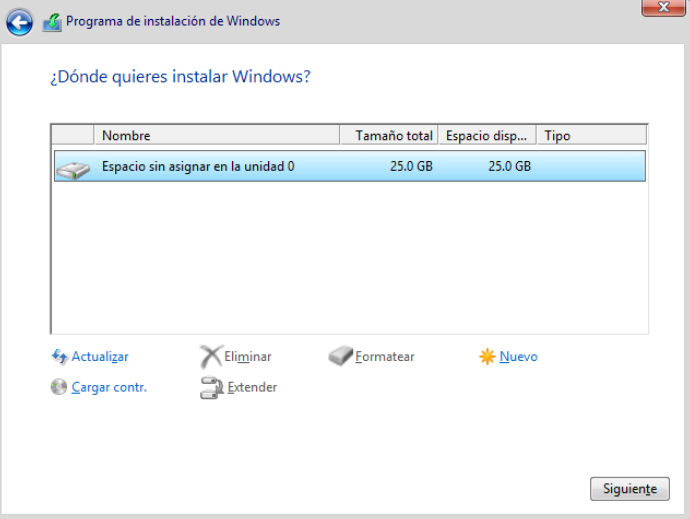Continue with the Siguiente button
The image size is (690, 519).
[630, 489]
